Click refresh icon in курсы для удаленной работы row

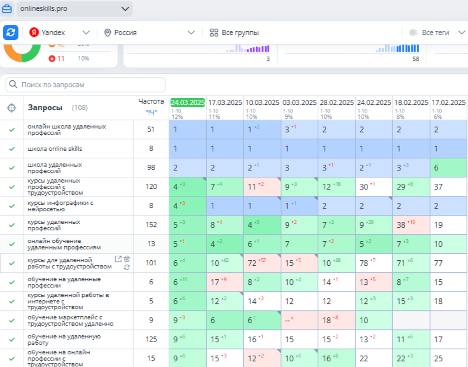(127, 267)
